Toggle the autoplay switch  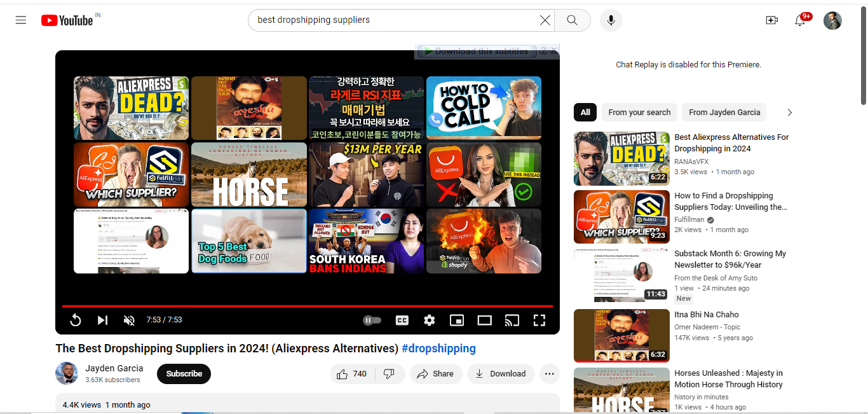pos(372,320)
